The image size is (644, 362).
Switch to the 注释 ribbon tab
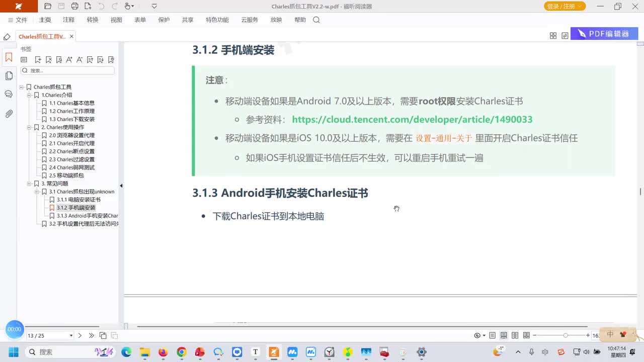[x=68, y=20]
